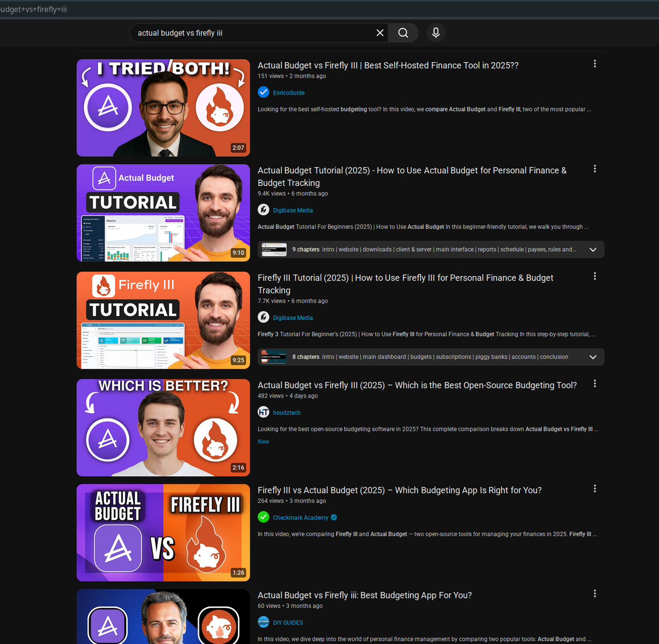Click the Actual Budget TUTORIAL thumbnail
The width and height of the screenshot is (659, 644).
[x=163, y=213]
